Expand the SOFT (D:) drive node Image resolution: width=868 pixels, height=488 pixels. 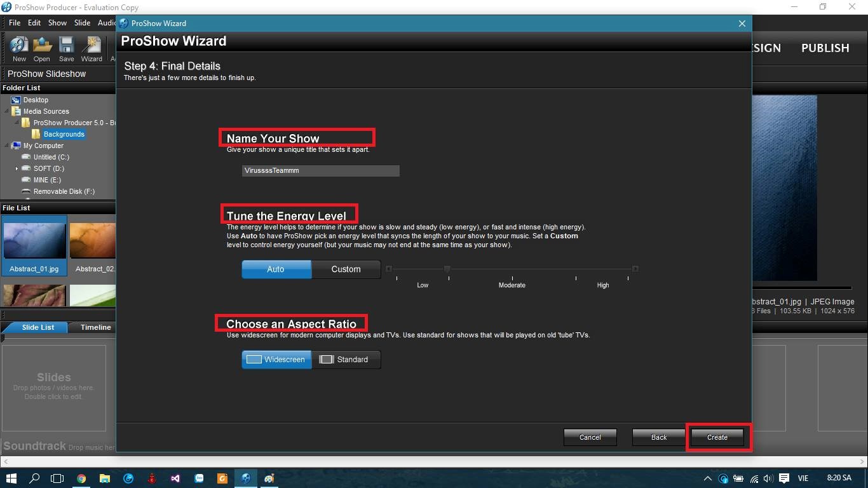click(17, 168)
